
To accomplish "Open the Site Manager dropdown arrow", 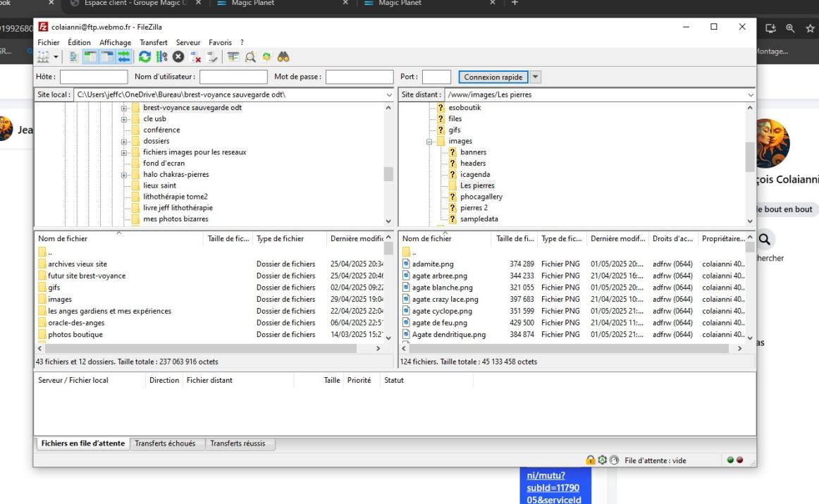I will [56, 57].
